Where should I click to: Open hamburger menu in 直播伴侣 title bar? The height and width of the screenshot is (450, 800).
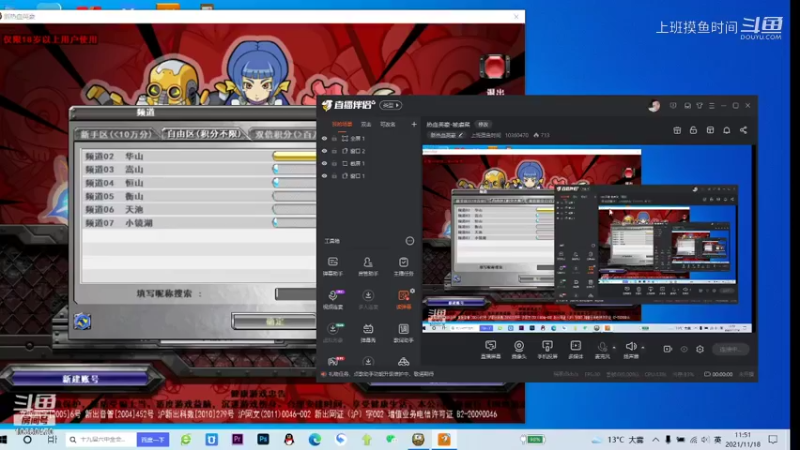(712, 106)
